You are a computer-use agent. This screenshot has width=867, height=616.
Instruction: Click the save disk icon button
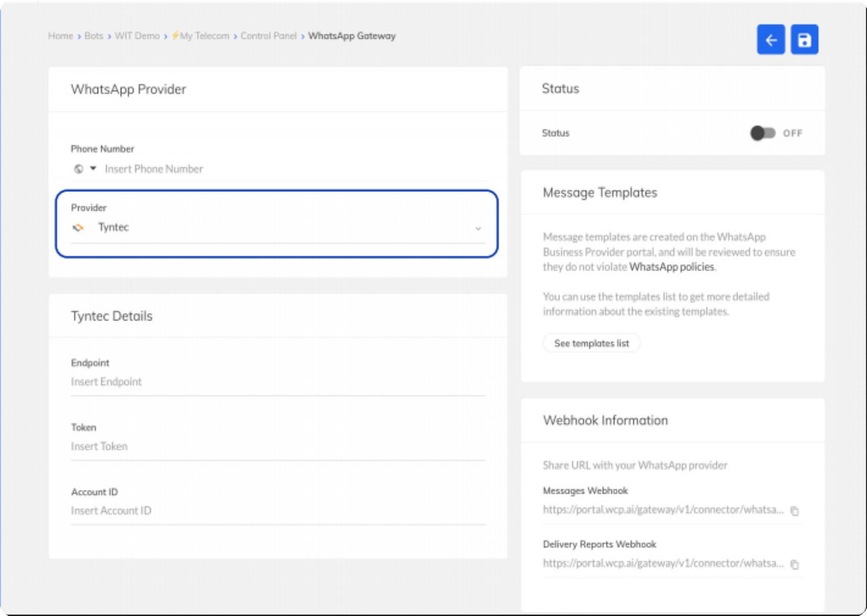coord(804,40)
